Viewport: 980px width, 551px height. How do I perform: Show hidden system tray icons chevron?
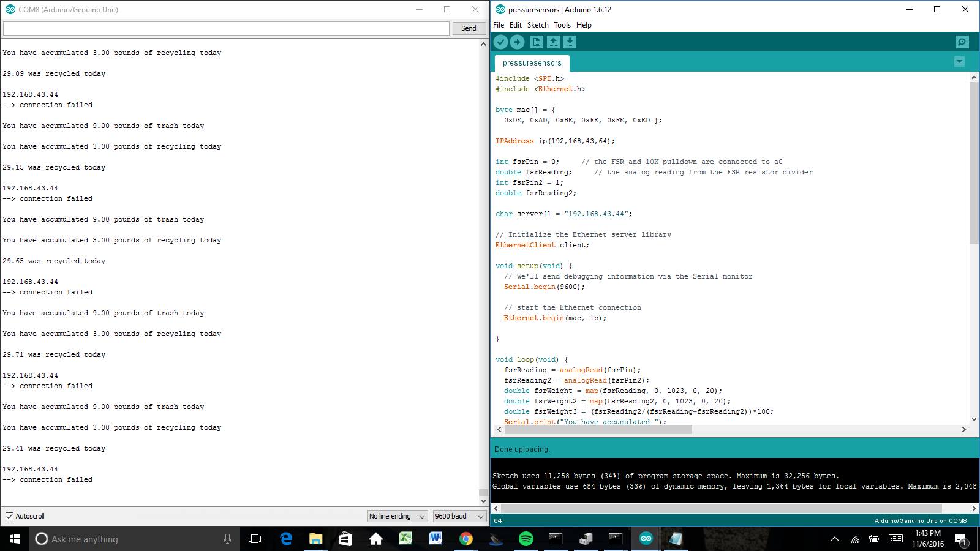[x=834, y=539]
